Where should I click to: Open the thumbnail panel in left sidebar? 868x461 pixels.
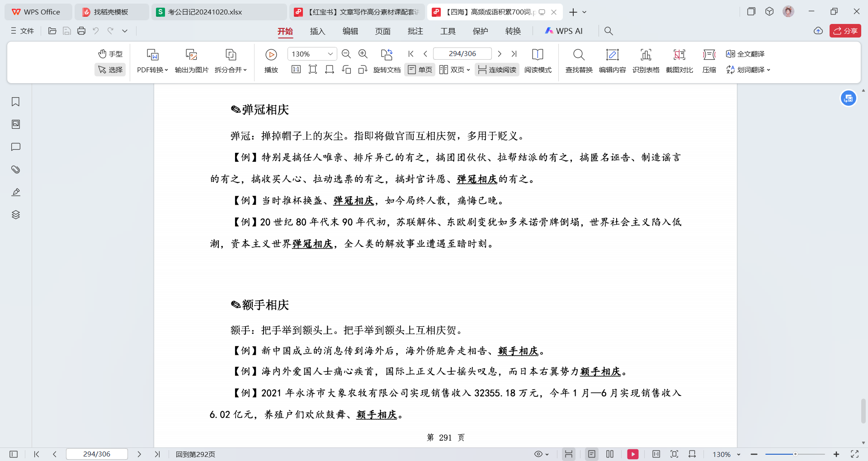pos(16,124)
